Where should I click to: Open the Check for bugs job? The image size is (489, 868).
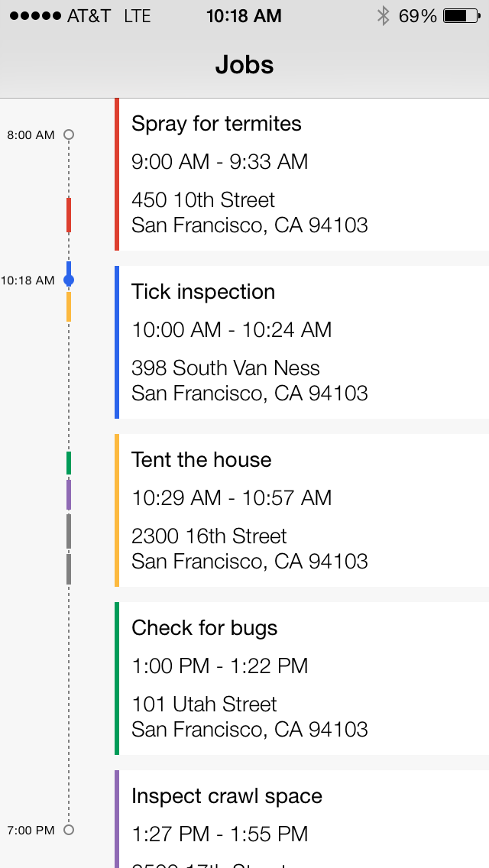point(205,628)
